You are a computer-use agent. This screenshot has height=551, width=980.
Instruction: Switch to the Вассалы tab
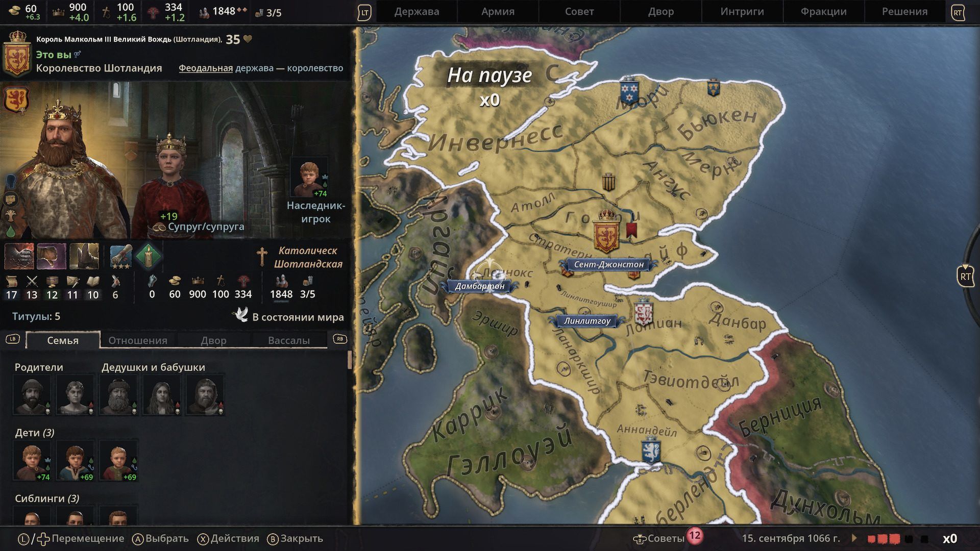[289, 340]
